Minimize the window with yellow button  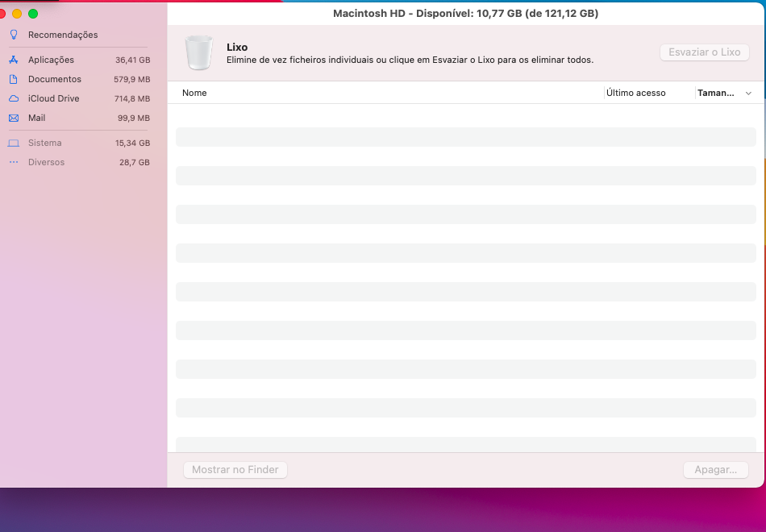tap(17, 14)
